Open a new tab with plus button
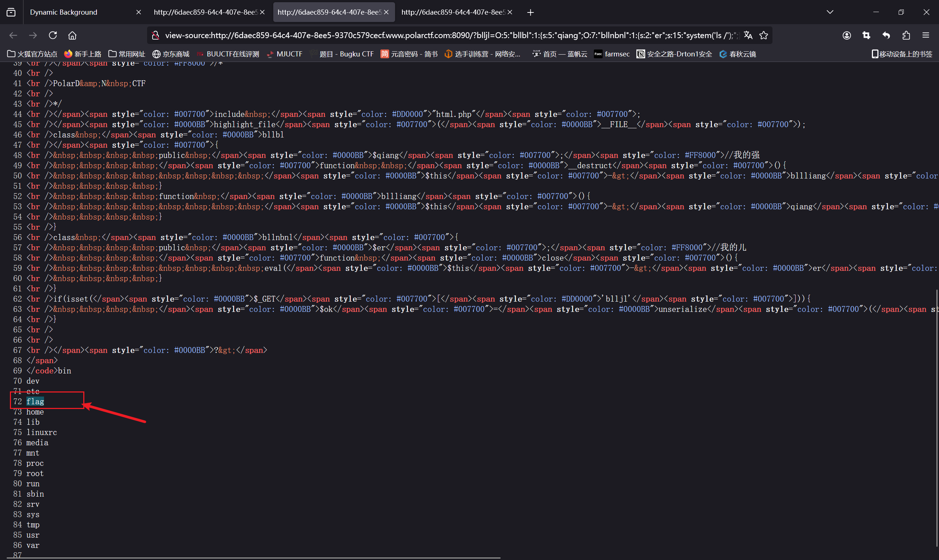This screenshot has height=560, width=939. coord(530,12)
